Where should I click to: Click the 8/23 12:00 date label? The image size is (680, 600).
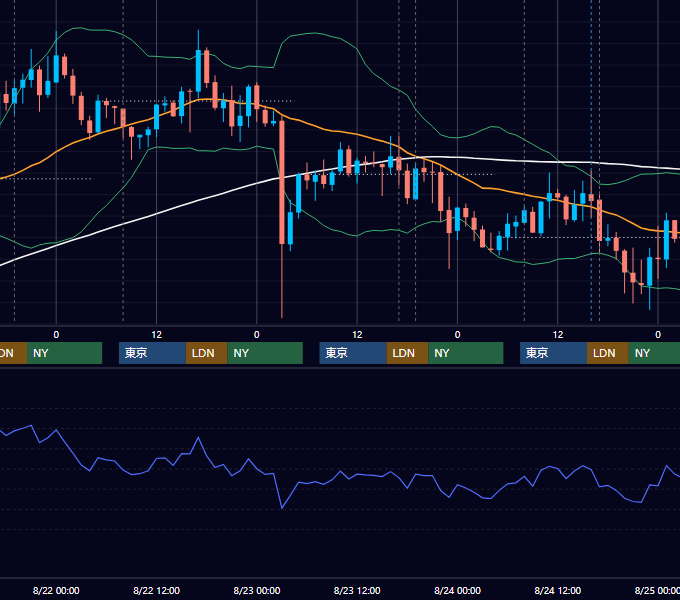(x=357, y=590)
